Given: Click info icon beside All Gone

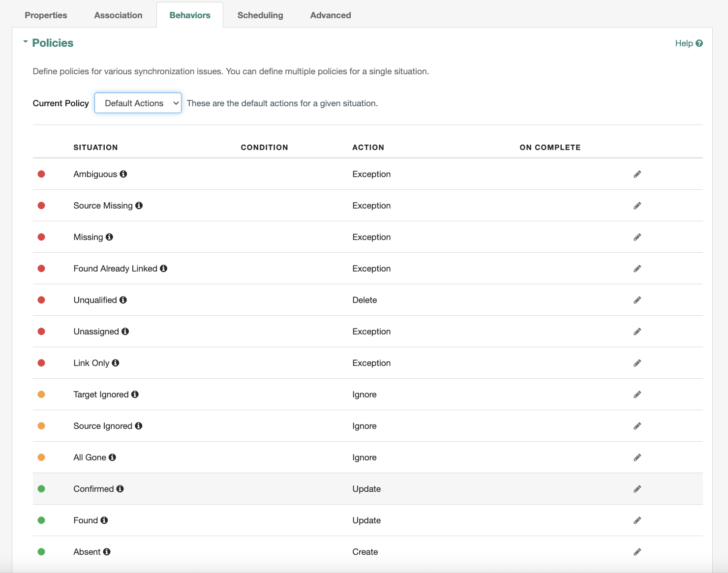Looking at the screenshot, I should coord(113,457).
